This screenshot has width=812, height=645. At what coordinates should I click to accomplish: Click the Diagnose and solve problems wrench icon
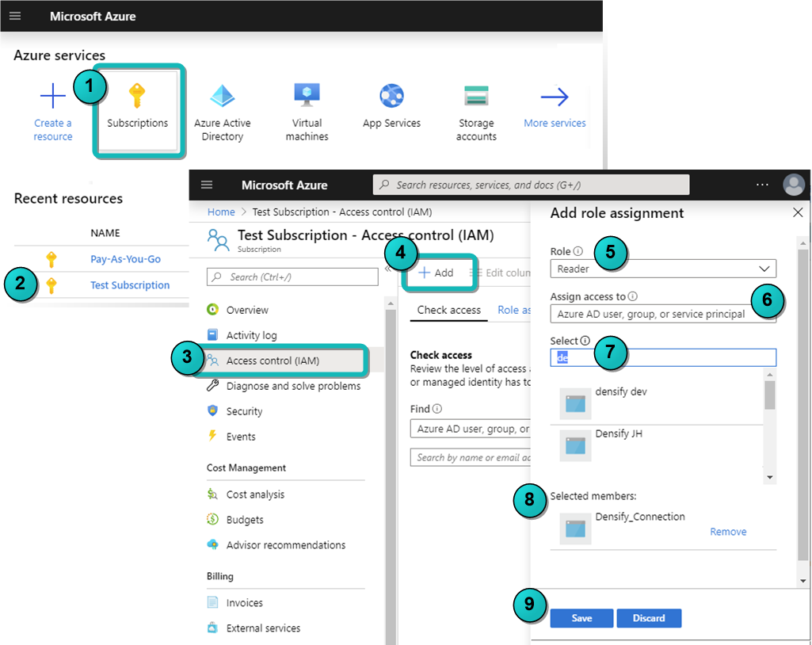(x=212, y=385)
